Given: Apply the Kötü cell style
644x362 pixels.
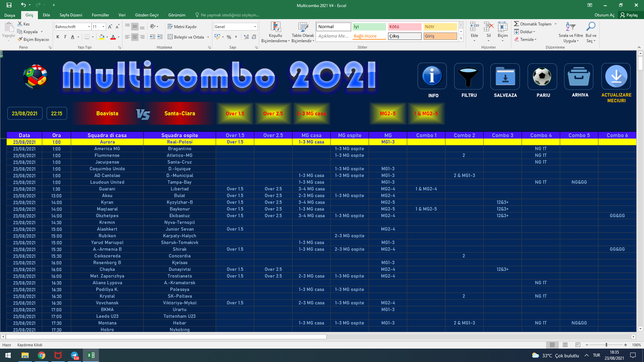Looking at the screenshot, I should coord(405,27).
